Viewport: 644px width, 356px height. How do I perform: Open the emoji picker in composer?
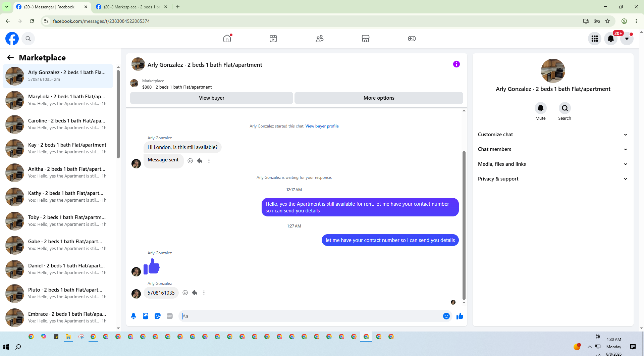[446, 316]
